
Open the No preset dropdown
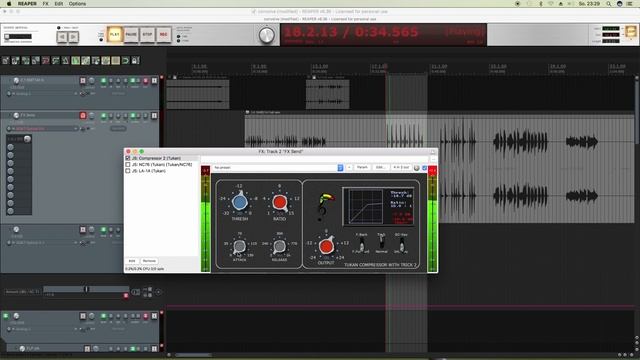tap(278, 168)
